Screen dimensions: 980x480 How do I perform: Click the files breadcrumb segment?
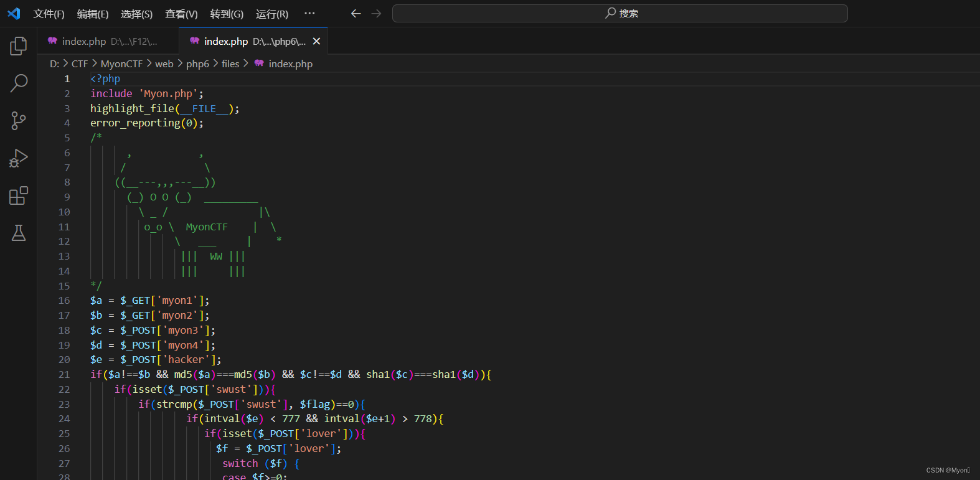(230, 64)
